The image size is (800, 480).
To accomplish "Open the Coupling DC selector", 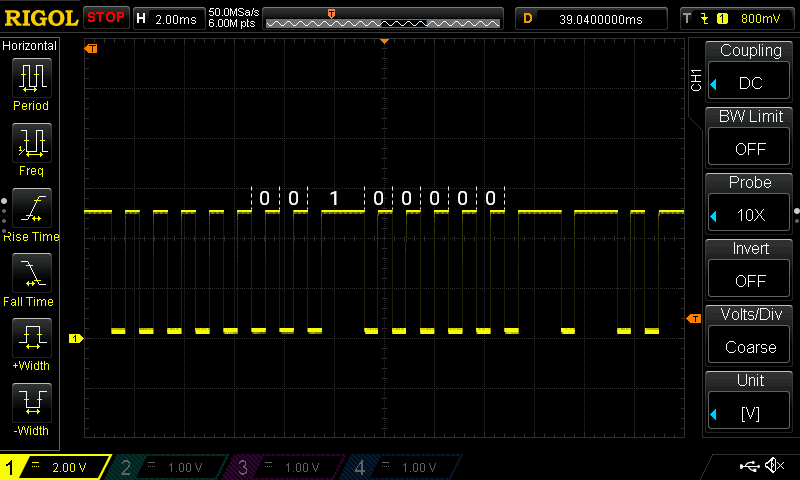I will [750, 71].
